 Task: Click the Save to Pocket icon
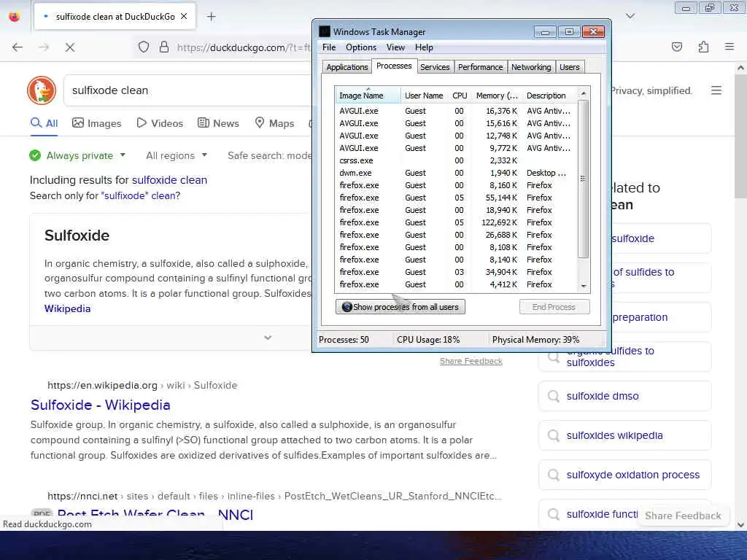677,47
